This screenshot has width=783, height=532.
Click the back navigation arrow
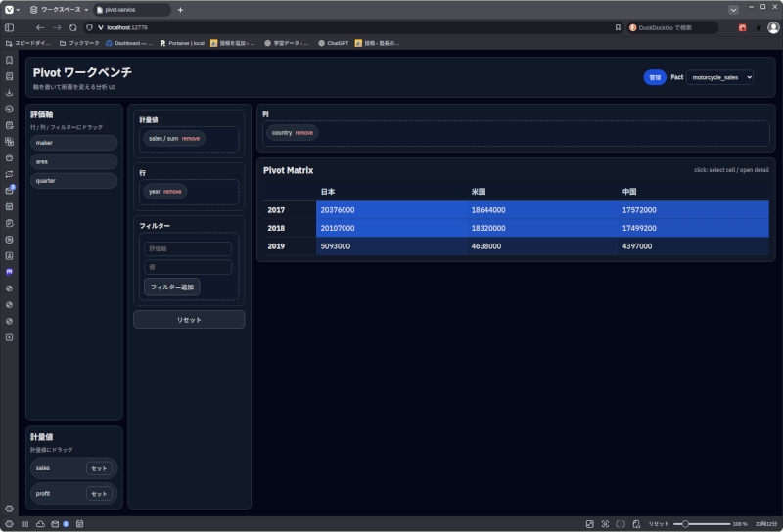point(39,27)
